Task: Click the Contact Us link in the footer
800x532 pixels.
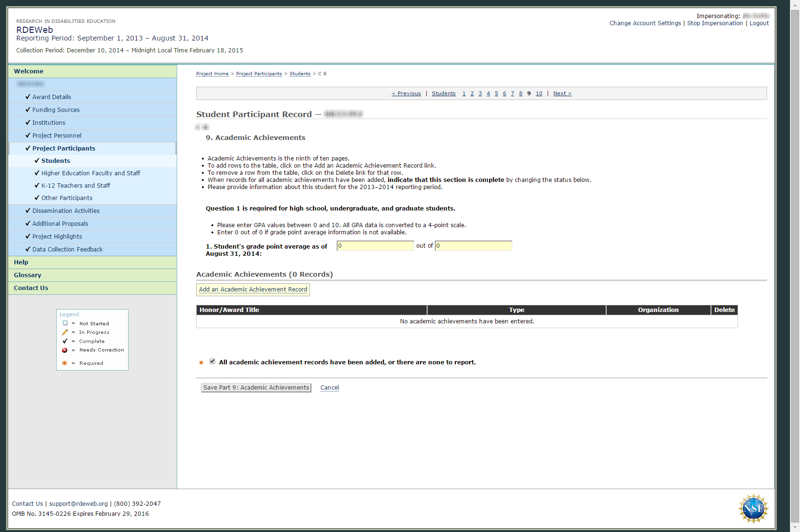Action: [27, 504]
